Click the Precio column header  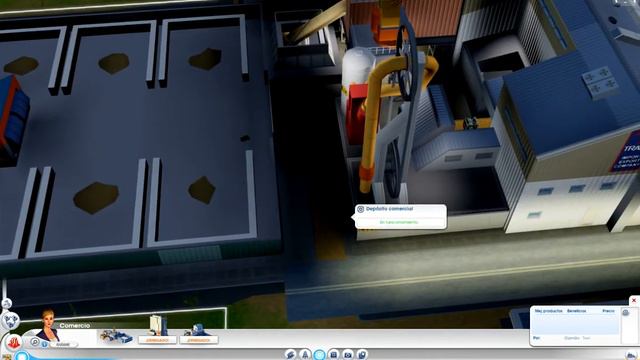(608, 311)
